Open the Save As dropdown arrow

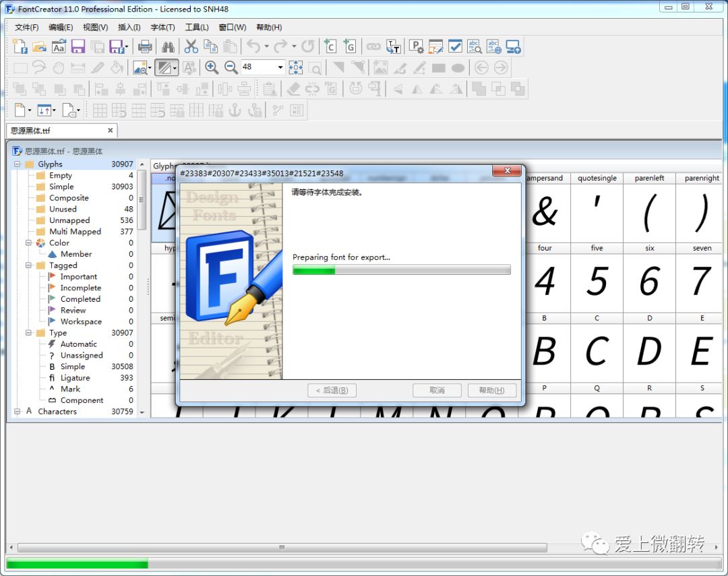click(127, 46)
